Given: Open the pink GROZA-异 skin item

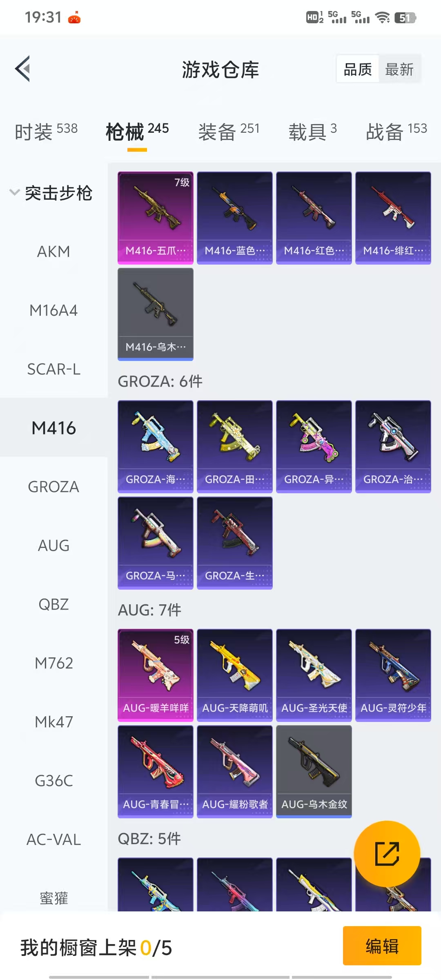Looking at the screenshot, I should click(314, 446).
